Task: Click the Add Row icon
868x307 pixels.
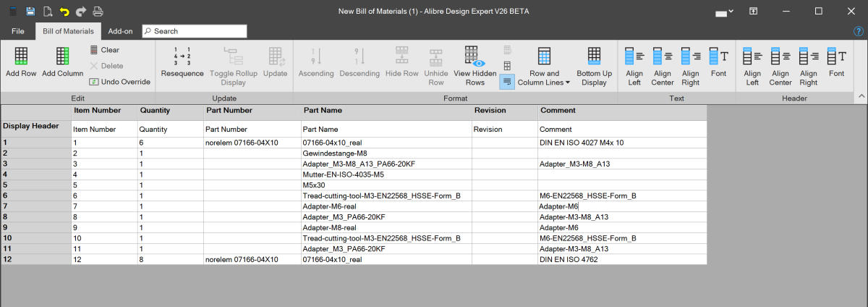Action: tap(21, 56)
